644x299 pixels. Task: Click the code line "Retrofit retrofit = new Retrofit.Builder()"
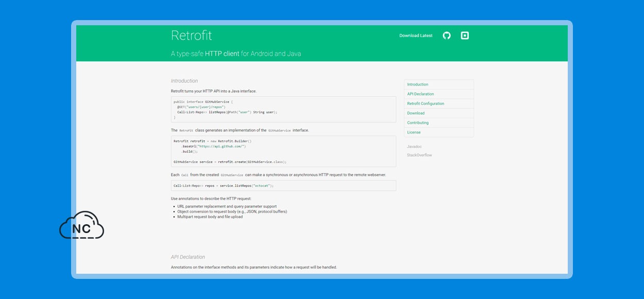[x=212, y=141]
